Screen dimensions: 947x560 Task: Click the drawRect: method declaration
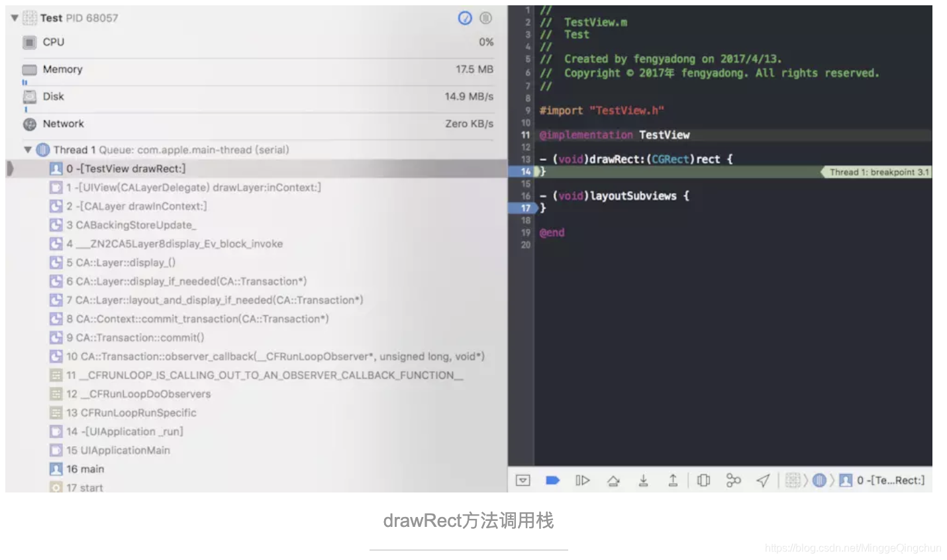(636, 160)
